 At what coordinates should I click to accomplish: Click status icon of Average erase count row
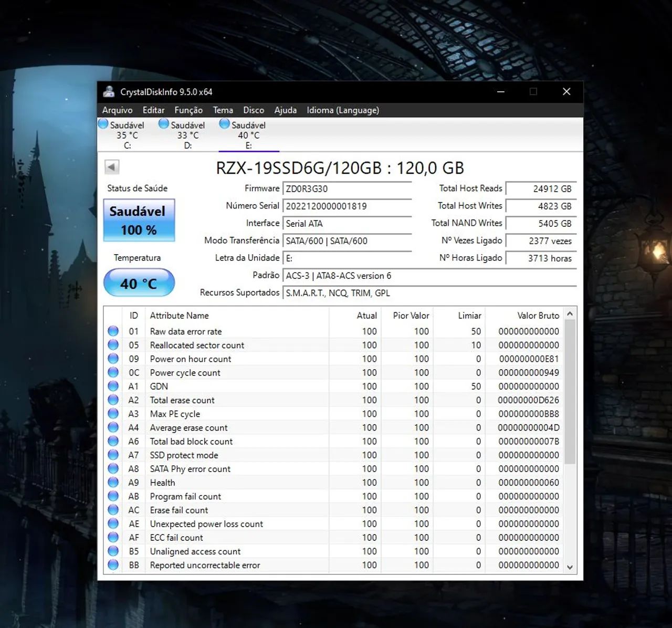point(113,427)
